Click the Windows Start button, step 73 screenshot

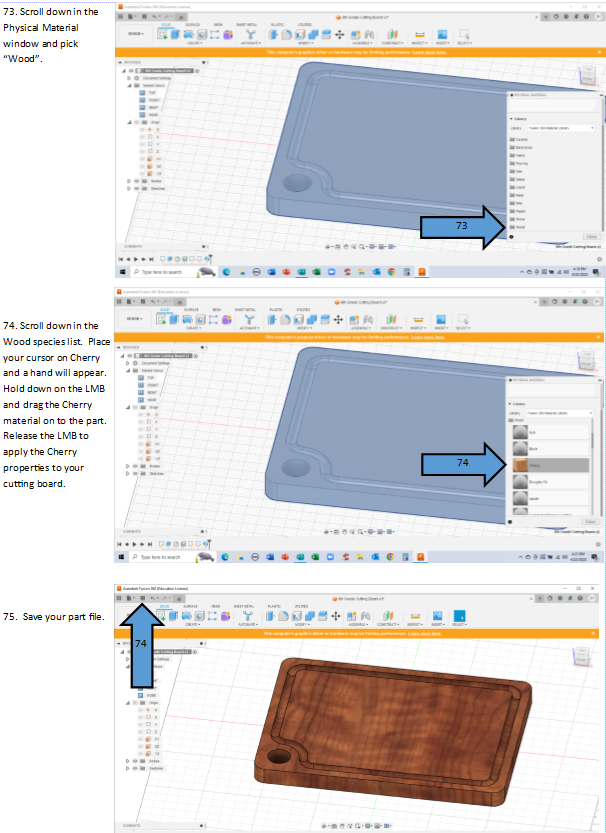[122, 272]
